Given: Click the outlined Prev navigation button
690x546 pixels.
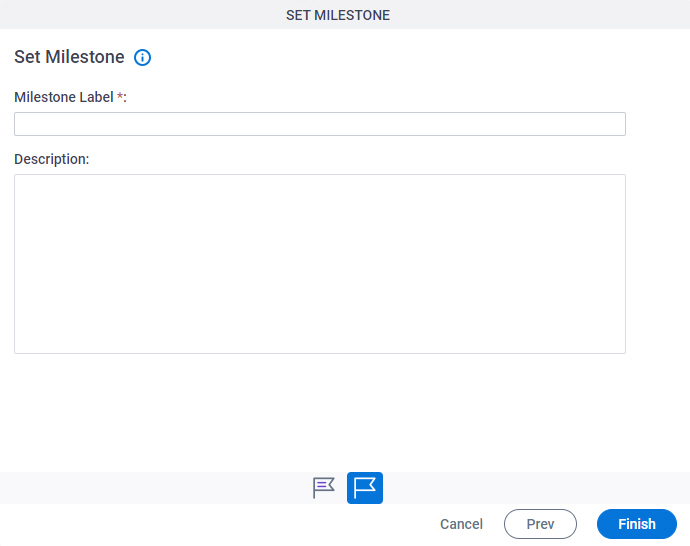Looking at the screenshot, I should 540,524.
